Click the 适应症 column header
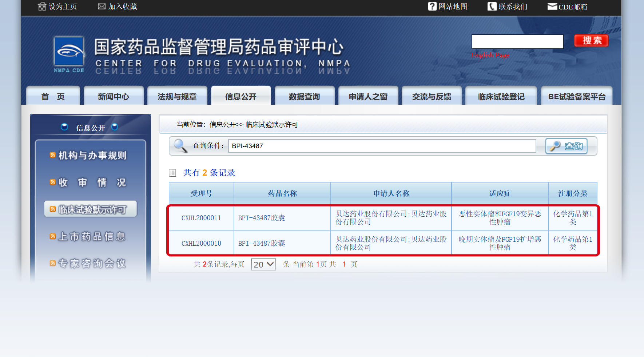Screen dimensions: 644x357 [x=500, y=193]
